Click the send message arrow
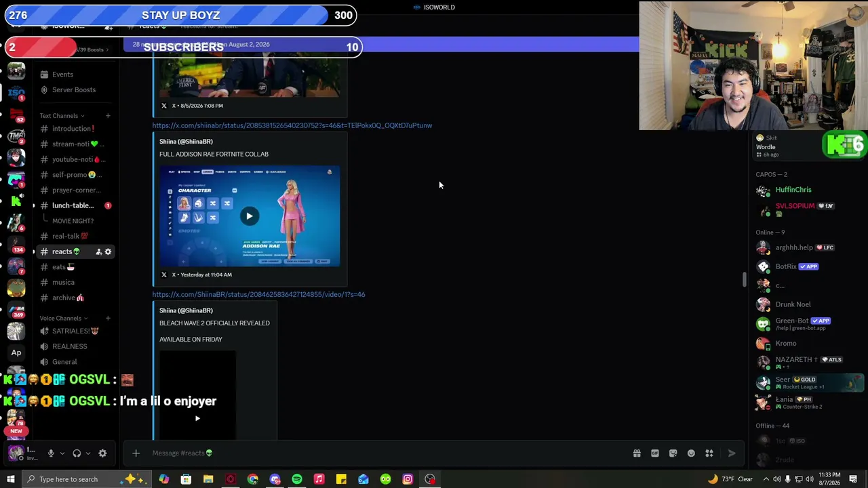Image resolution: width=868 pixels, height=488 pixels. (732, 453)
